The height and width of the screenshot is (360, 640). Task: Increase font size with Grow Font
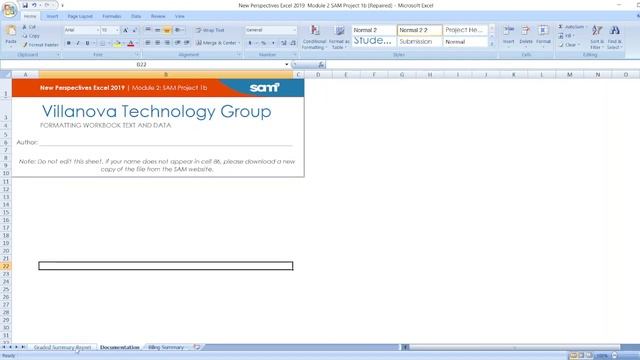125,30
